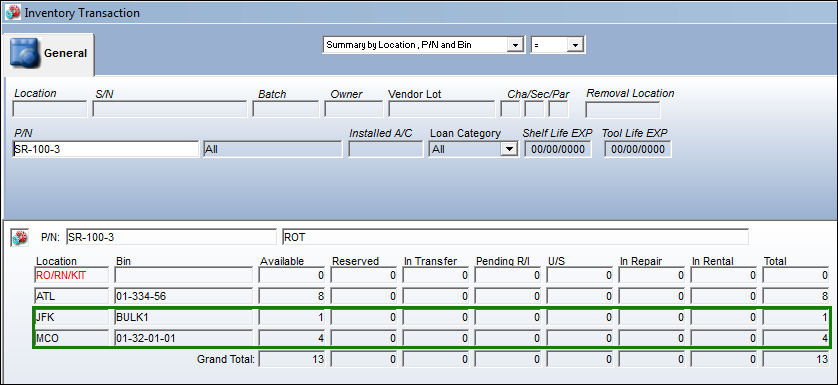The image size is (838, 385).
Task: Click the MCO Available quantity 4
Action: tap(292, 338)
